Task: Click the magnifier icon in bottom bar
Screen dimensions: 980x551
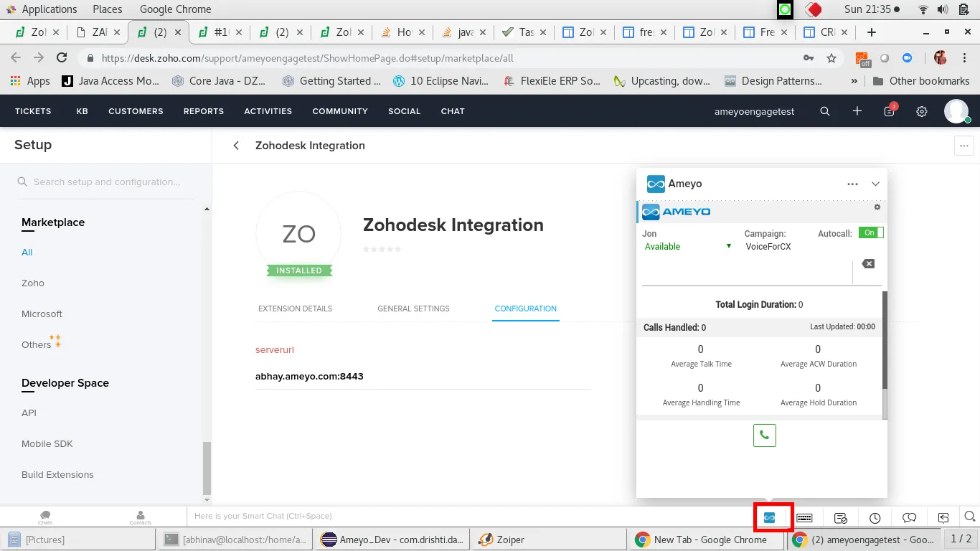Action: [970, 517]
